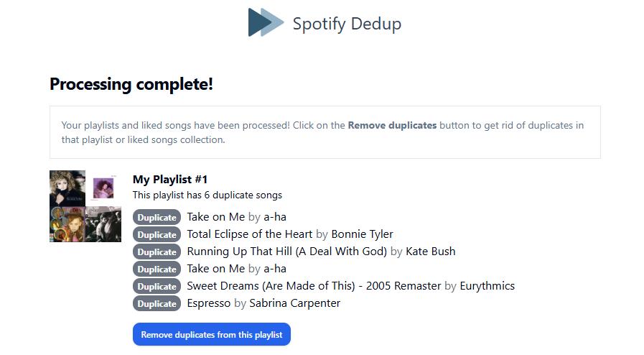
Task: Click top-left album art in playlist cover
Action: [x=67, y=188]
